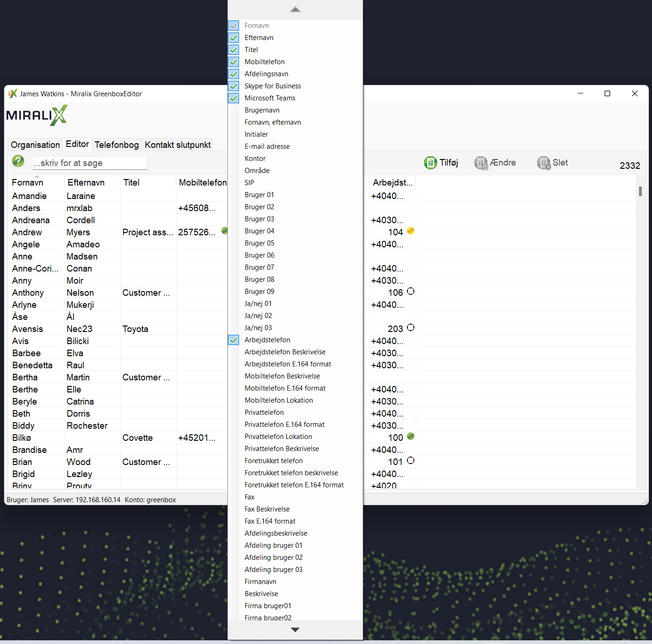Open the Organisation tab

click(35, 145)
